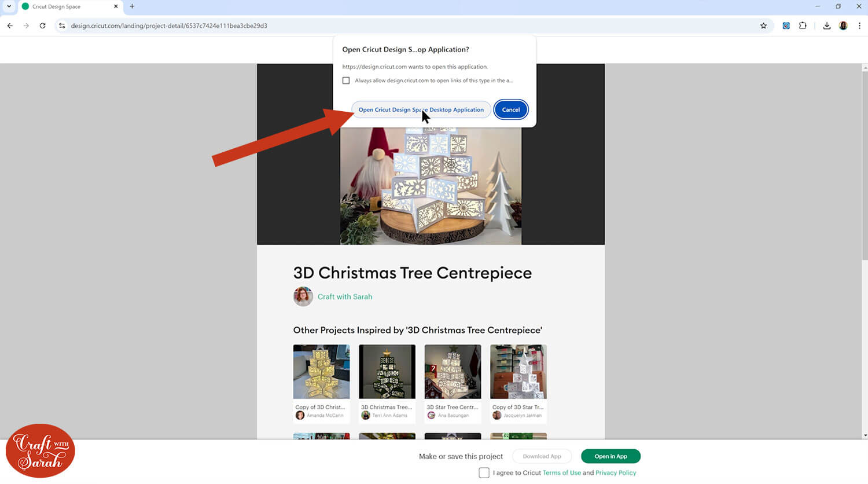Click Terri Ann Adams author name
The image size is (868, 484).
click(x=390, y=416)
